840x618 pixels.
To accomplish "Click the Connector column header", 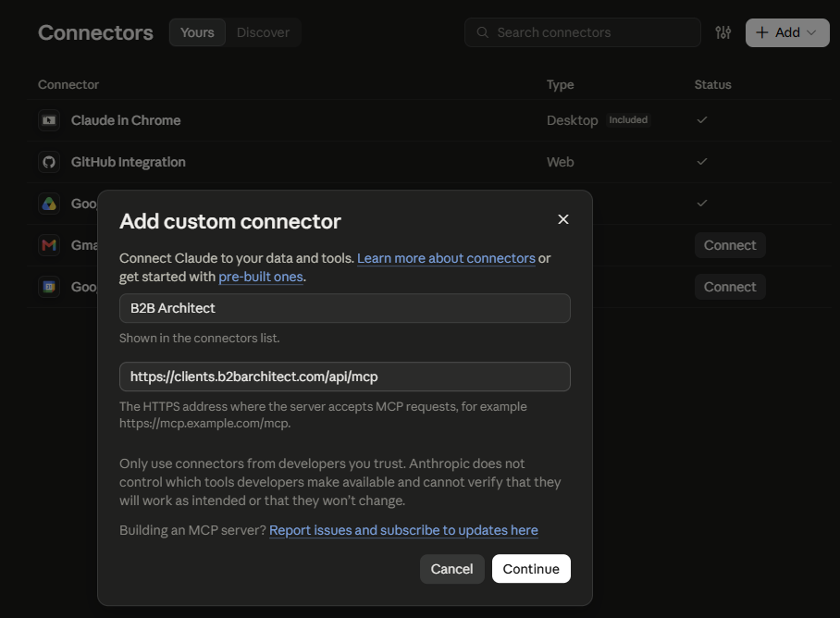I will point(68,84).
